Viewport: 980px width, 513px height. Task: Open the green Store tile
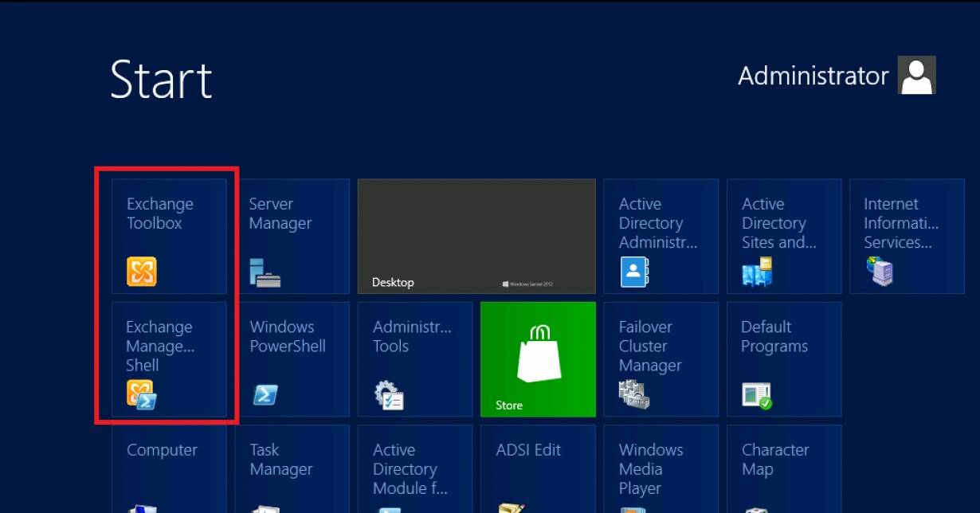(538, 359)
